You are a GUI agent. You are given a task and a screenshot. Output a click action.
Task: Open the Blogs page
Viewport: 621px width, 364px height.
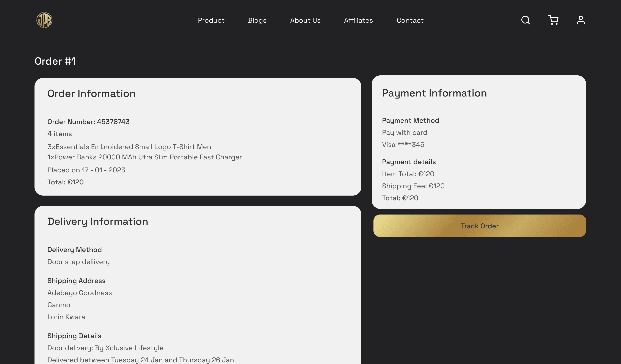(x=257, y=20)
